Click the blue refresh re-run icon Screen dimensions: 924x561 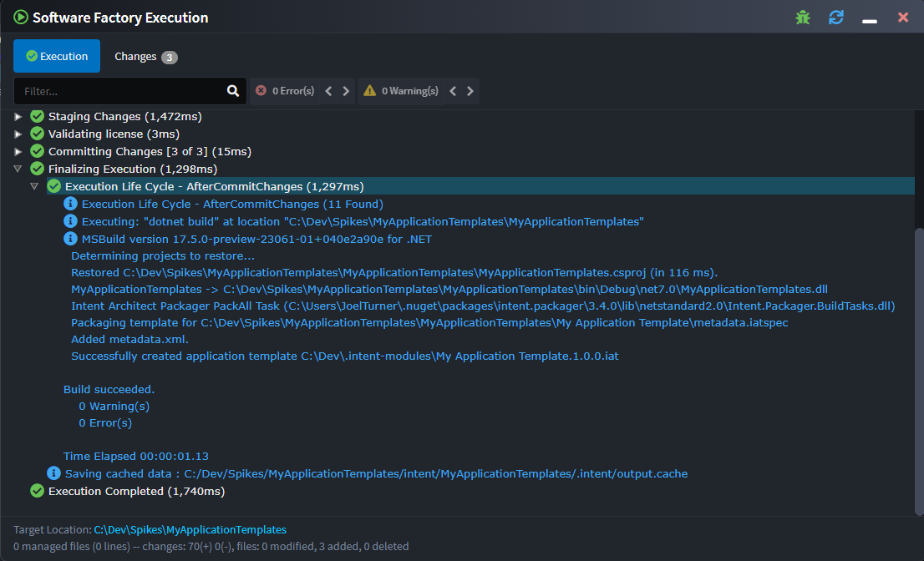pos(835,17)
